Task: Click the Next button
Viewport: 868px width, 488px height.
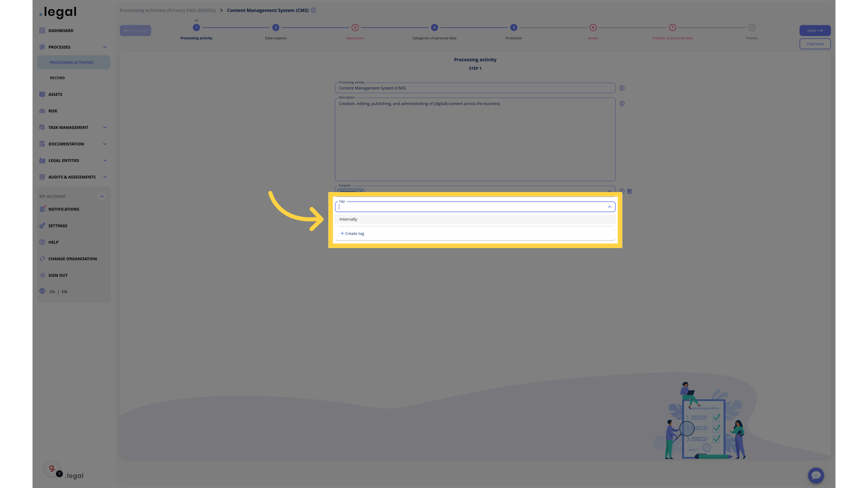Action: 815,31
